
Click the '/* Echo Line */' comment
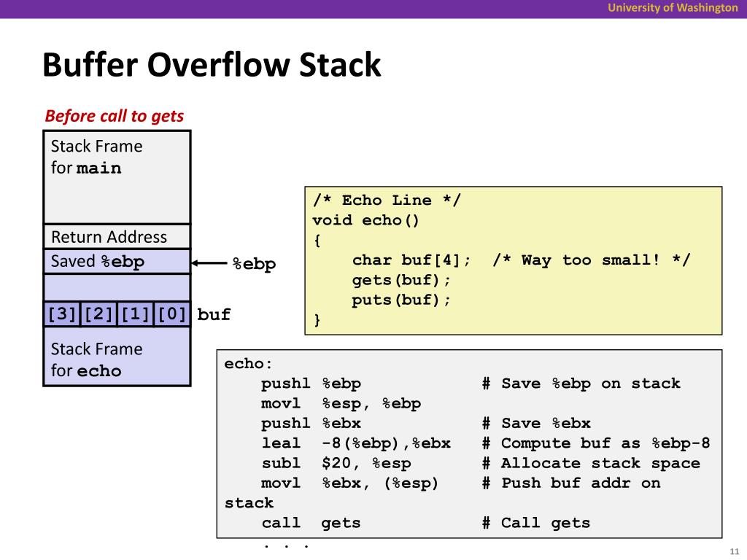(387, 200)
